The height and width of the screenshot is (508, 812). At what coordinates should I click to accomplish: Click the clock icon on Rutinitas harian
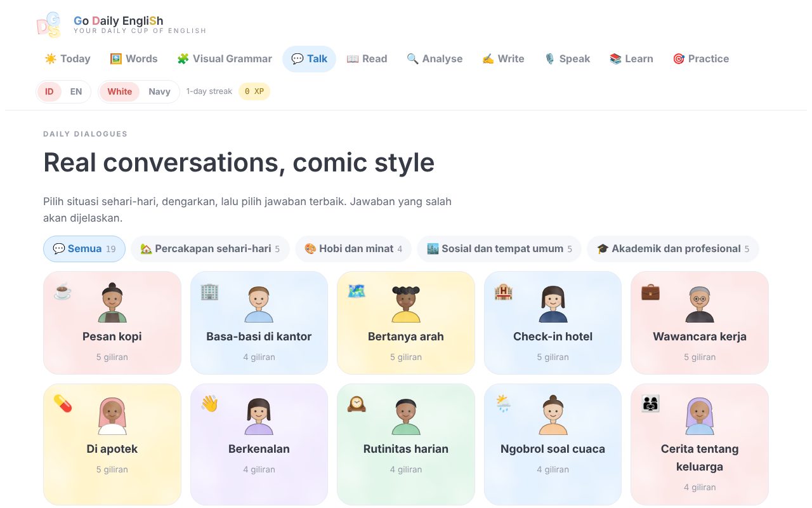coord(356,403)
